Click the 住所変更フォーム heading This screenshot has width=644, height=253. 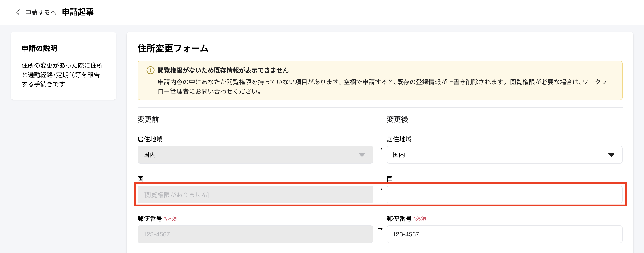point(173,48)
